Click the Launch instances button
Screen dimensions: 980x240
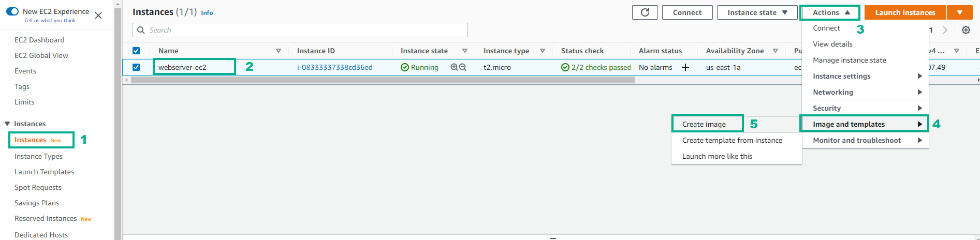coord(905,12)
